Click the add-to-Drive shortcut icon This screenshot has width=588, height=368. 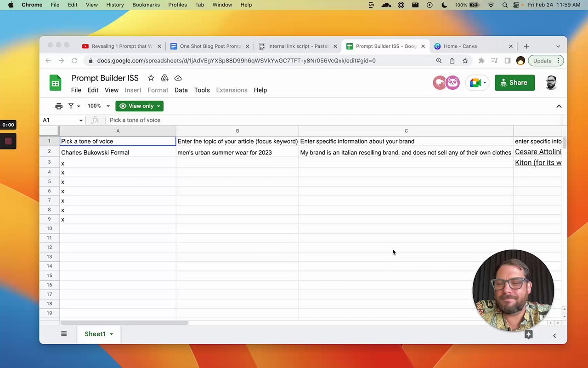click(x=164, y=78)
